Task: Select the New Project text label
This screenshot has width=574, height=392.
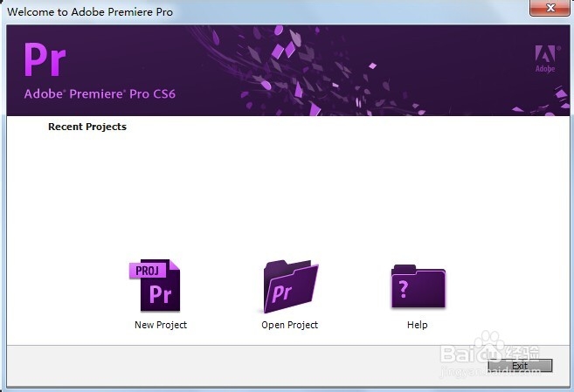Action: [x=161, y=325]
